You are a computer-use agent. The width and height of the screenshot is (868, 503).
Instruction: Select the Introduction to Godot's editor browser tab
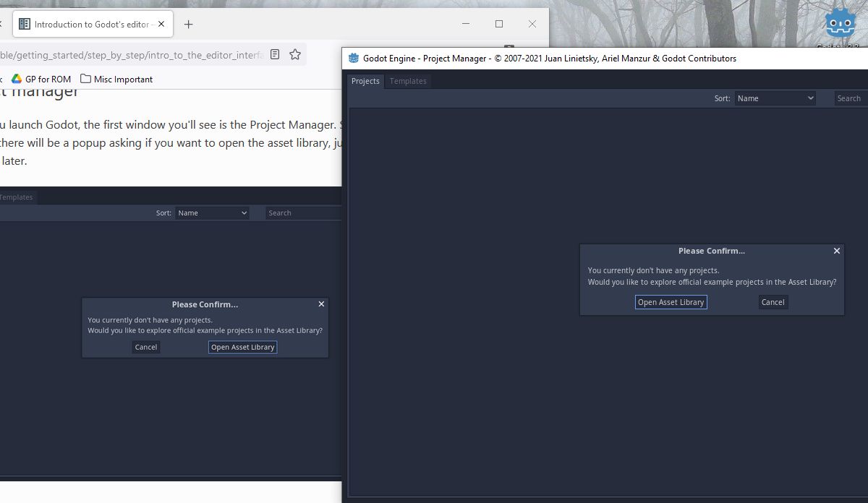(93, 23)
